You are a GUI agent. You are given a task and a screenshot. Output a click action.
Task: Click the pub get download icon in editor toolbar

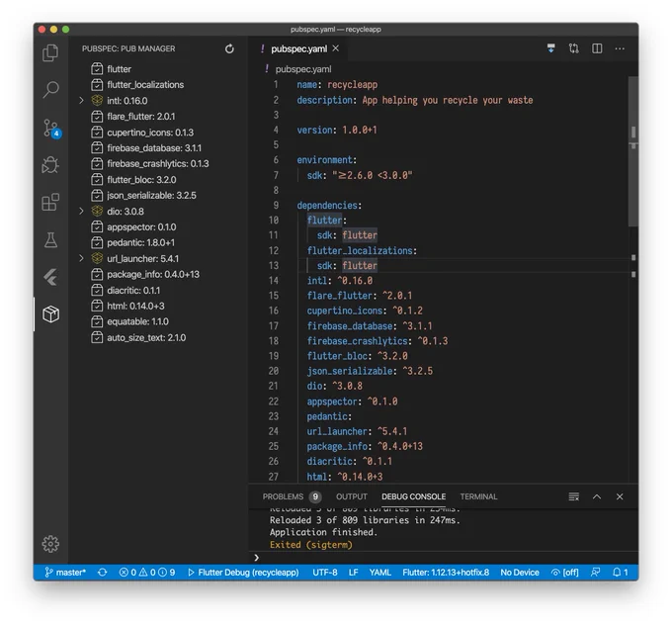[x=551, y=48]
